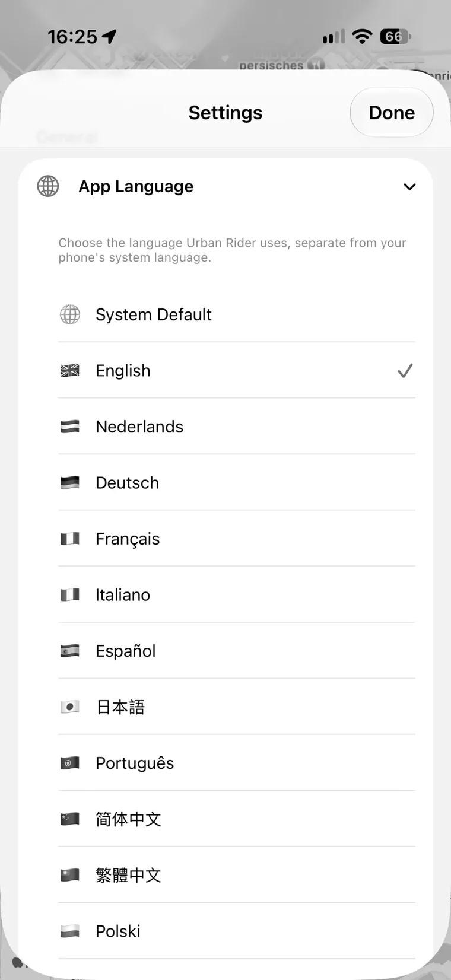Tap Done to close Settings
Screen dimensions: 451x980
(x=392, y=113)
